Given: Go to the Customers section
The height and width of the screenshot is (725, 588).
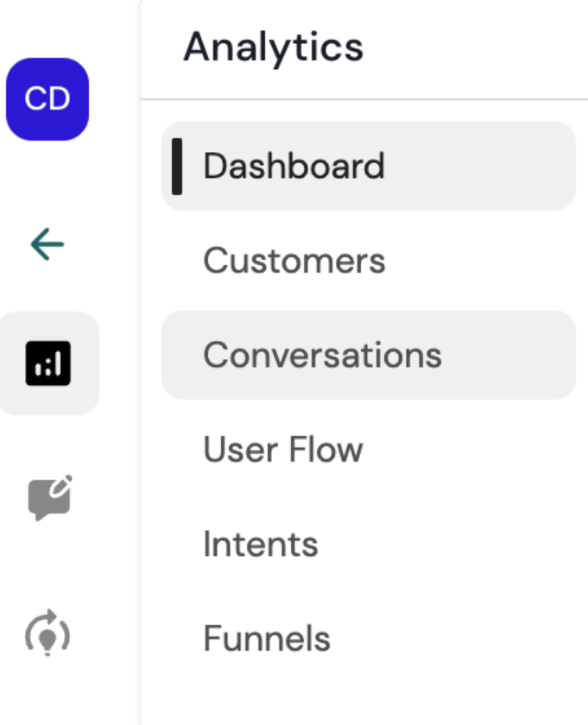Looking at the screenshot, I should tap(294, 261).
